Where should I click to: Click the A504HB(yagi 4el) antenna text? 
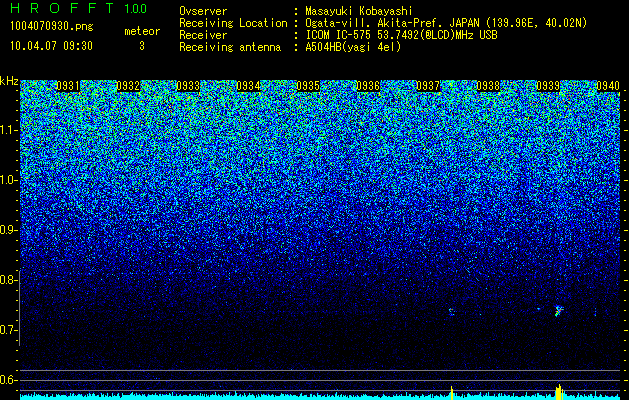tap(353, 47)
